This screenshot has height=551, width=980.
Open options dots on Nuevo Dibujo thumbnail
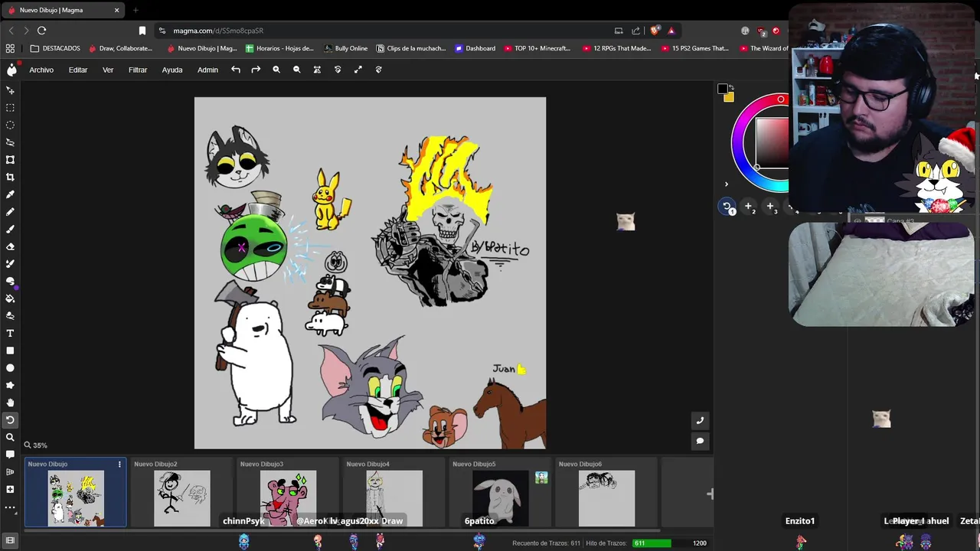pyautogui.click(x=119, y=464)
